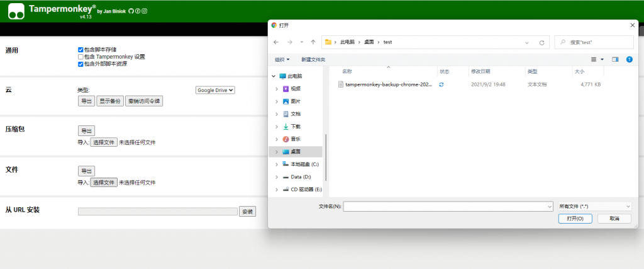Open the GitHub icon link in header

click(x=131, y=11)
